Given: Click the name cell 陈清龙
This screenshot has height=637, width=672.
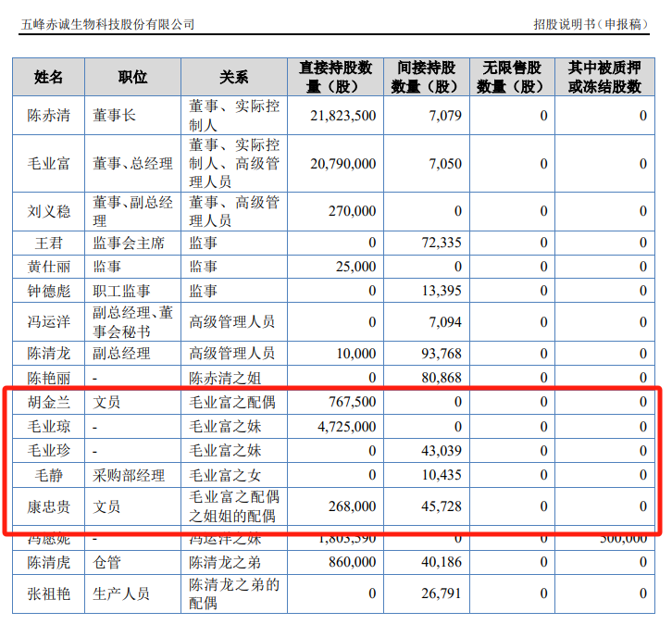Looking at the screenshot, I should [x=48, y=354].
